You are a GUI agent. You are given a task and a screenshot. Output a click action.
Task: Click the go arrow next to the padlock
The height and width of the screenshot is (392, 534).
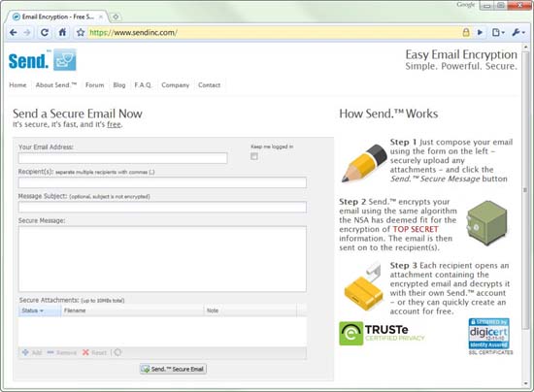point(481,33)
